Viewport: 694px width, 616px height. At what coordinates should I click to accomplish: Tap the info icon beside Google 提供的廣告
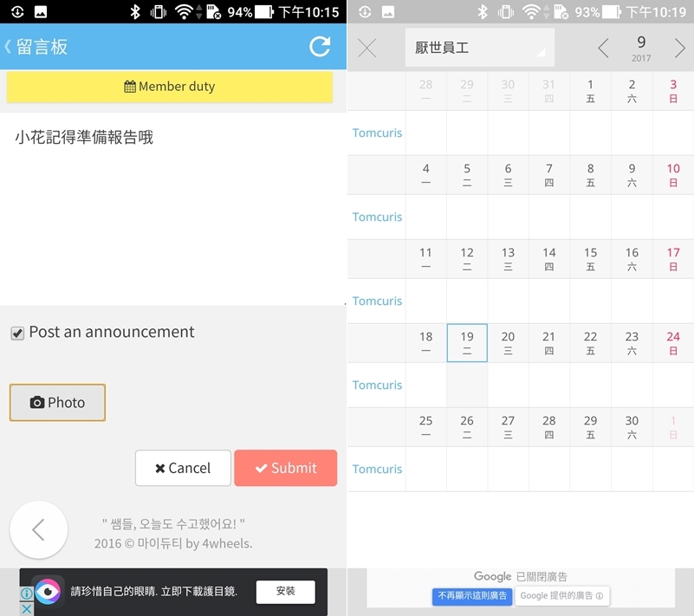[600, 596]
